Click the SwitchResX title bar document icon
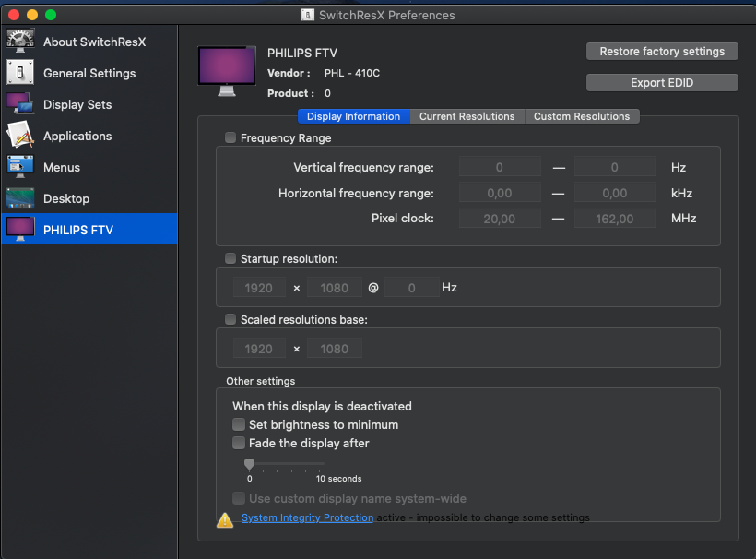The height and width of the screenshot is (559, 756). pos(308,15)
